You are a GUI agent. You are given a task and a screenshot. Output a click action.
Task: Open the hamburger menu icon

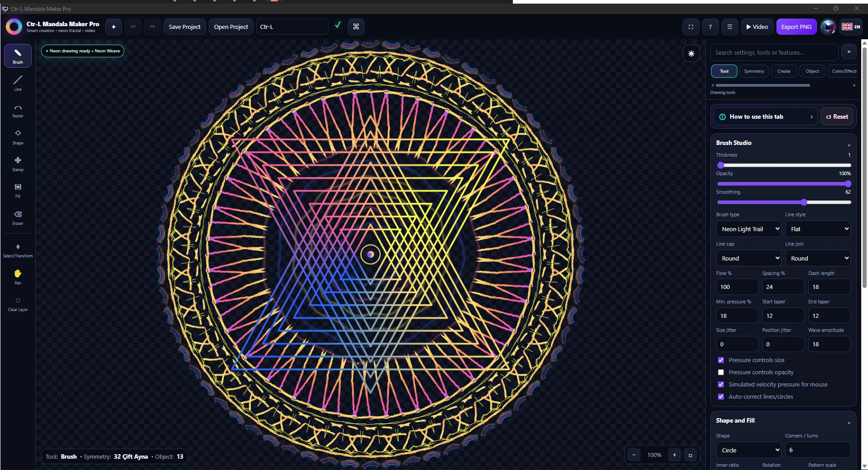click(730, 27)
